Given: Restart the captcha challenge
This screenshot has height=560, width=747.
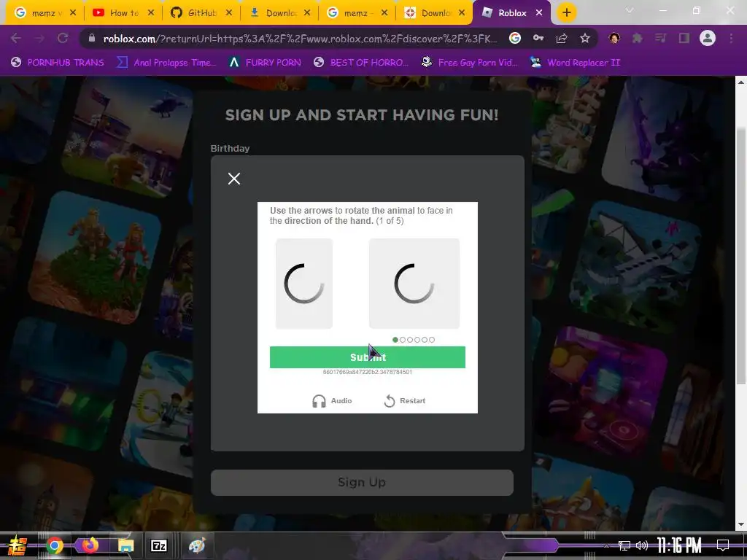Looking at the screenshot, I should point(404,401).
